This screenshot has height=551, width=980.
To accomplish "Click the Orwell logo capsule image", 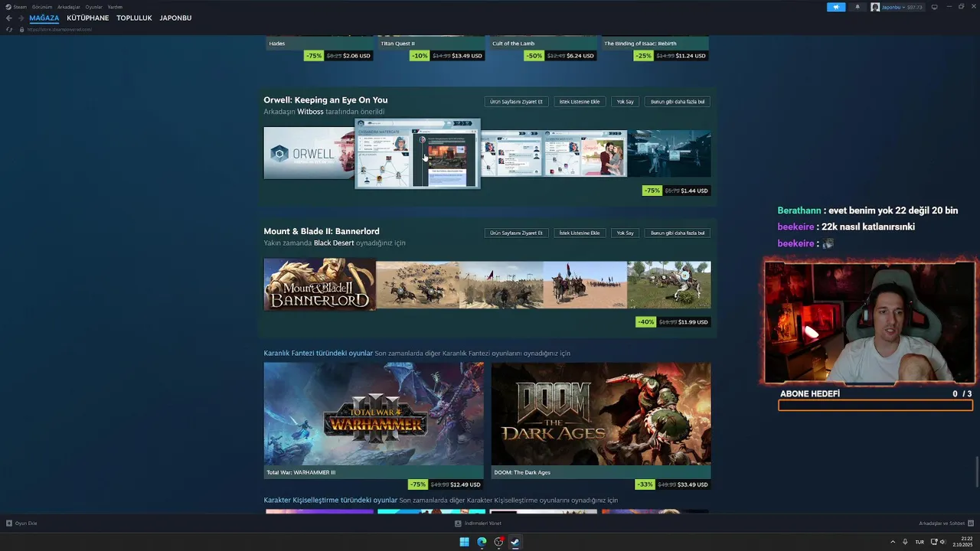I will click(309, 153).
